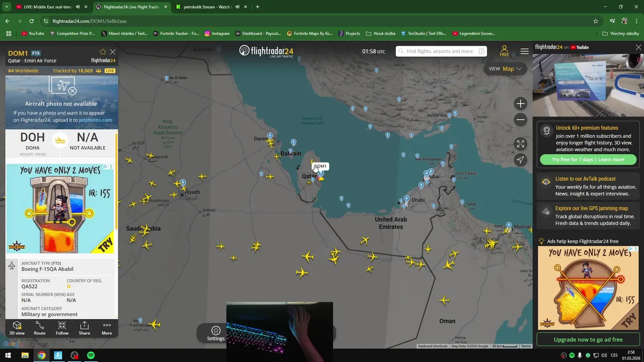
Task: Close the DOM1 flight details panel
Action: tap(113, 52)
